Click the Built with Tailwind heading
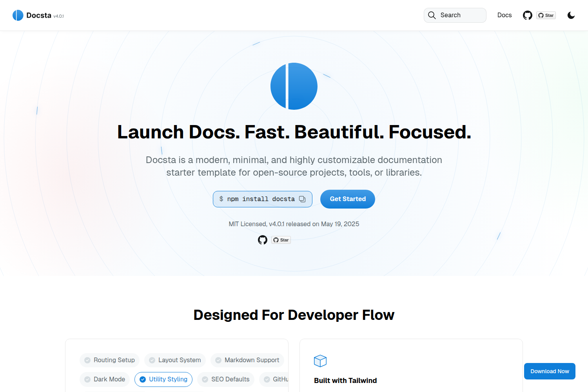588x392 pixels. 345,381
